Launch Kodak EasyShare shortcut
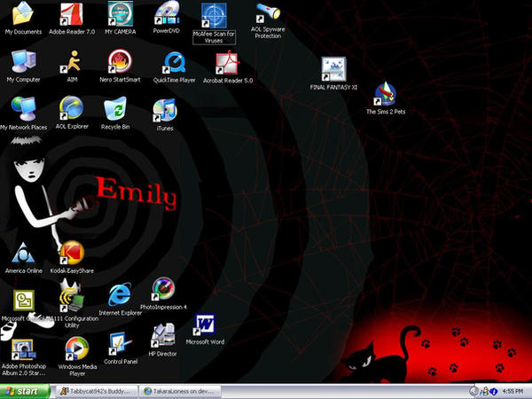Screen dimensions: 532x399 click(72, 253)
